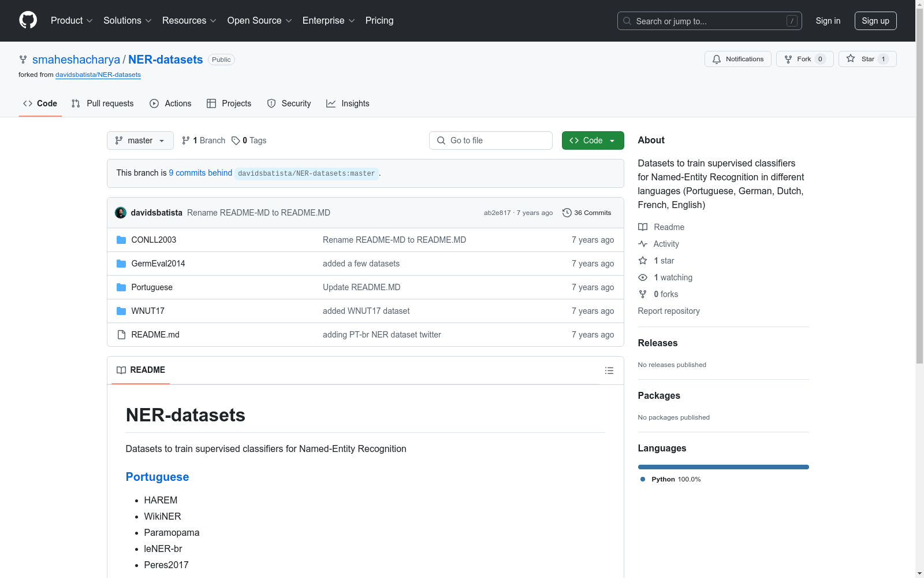Open the GermEval2014 folder name link

(158, 264)
